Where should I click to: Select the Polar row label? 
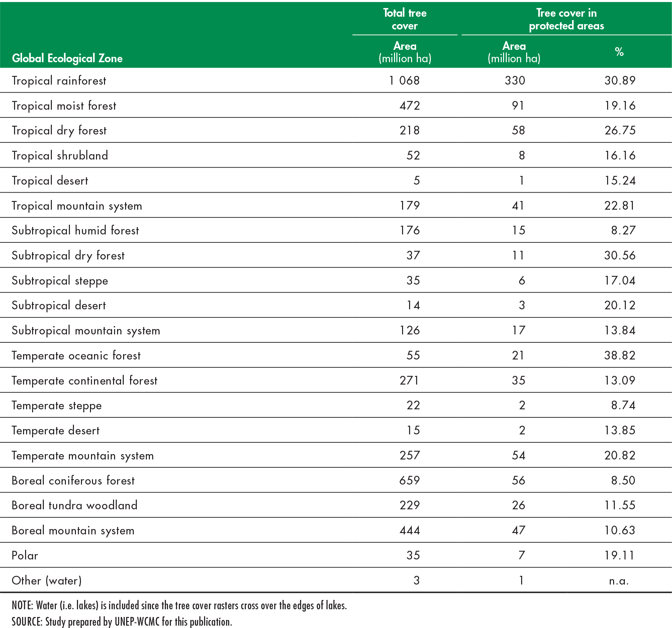(25, 556)
